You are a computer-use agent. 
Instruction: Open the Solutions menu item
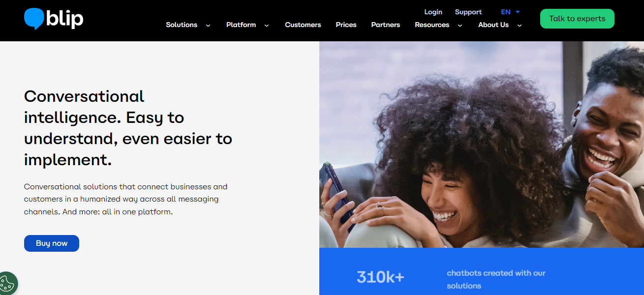pyautogui.click(x=182, y=25)
